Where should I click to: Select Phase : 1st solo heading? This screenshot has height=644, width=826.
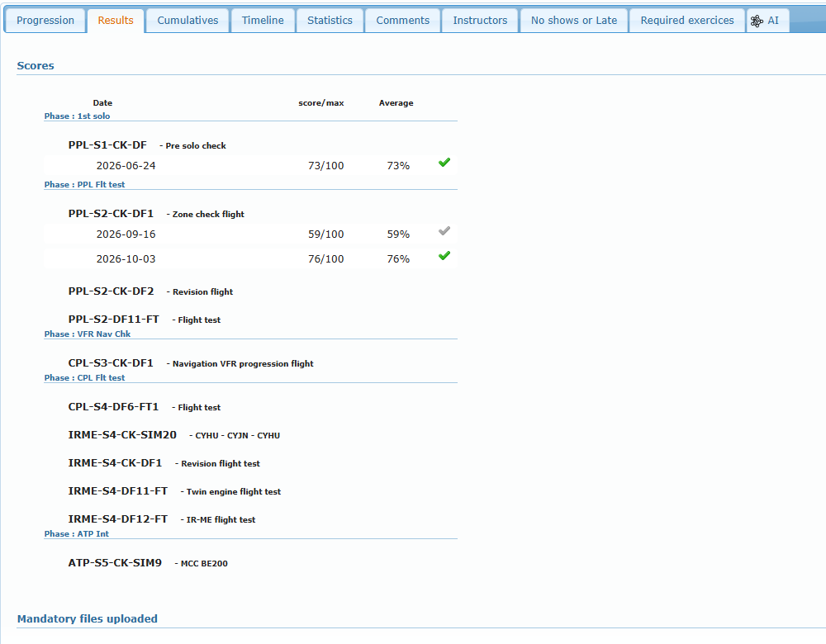pyautogui.click(x=77, y=116)
